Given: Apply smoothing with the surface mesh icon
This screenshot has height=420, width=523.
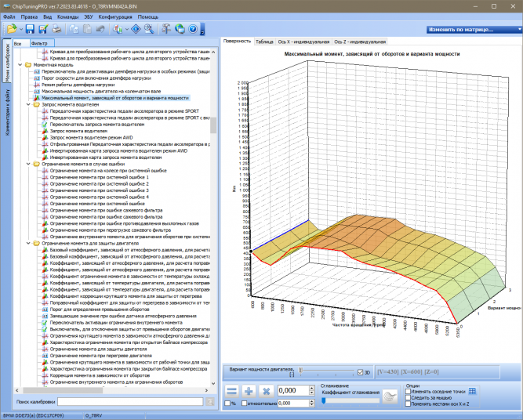Looking at the screenshot, I should [390, 396].
